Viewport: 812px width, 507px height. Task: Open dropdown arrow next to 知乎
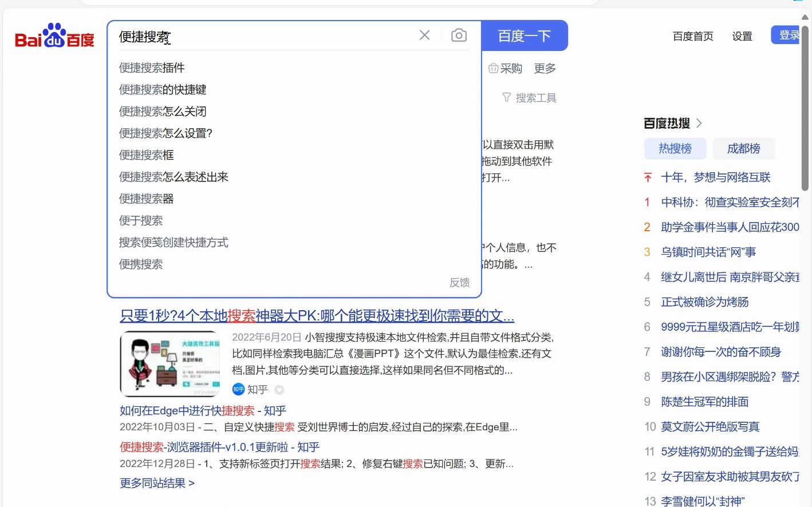click(x=279, y=390)
